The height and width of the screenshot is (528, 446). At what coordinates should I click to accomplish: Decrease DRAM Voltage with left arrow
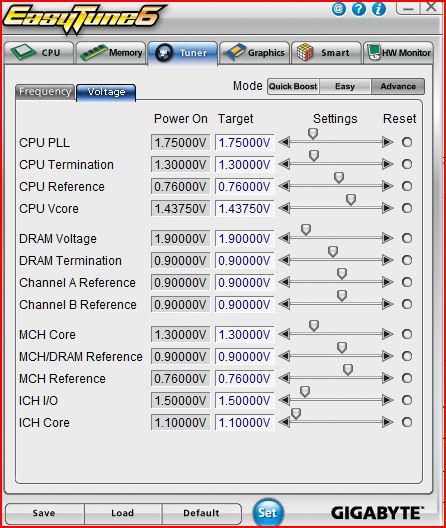tap(285, 238)
